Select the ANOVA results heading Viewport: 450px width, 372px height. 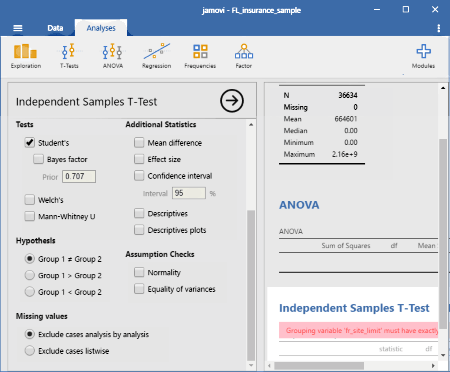[299, 205]
